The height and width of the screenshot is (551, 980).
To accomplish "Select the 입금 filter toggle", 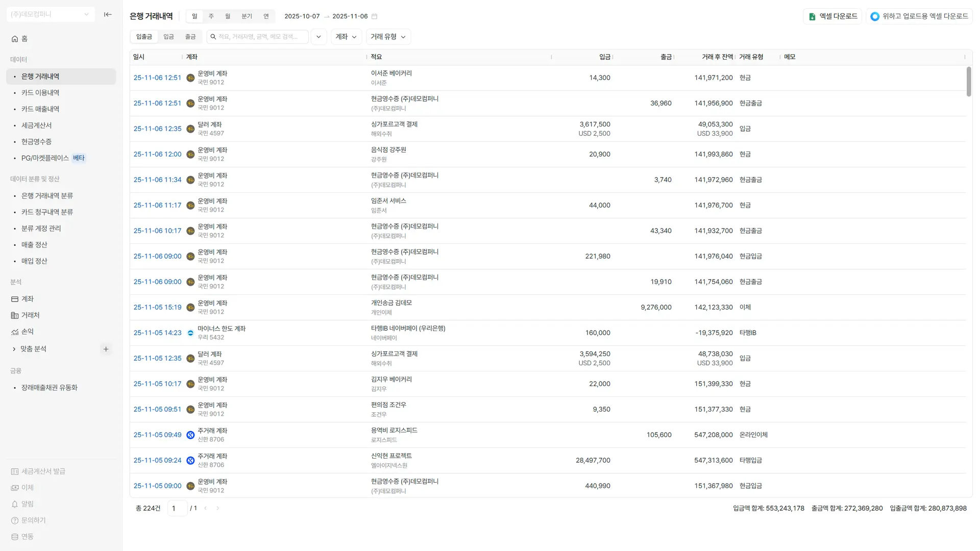I will pos(168,37).
